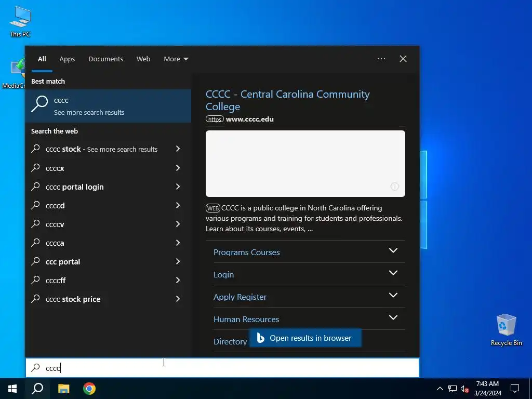Open arrow for ccc portal suggestion
The height and width of the screenshot is (399, 532).
coord(178,261)
